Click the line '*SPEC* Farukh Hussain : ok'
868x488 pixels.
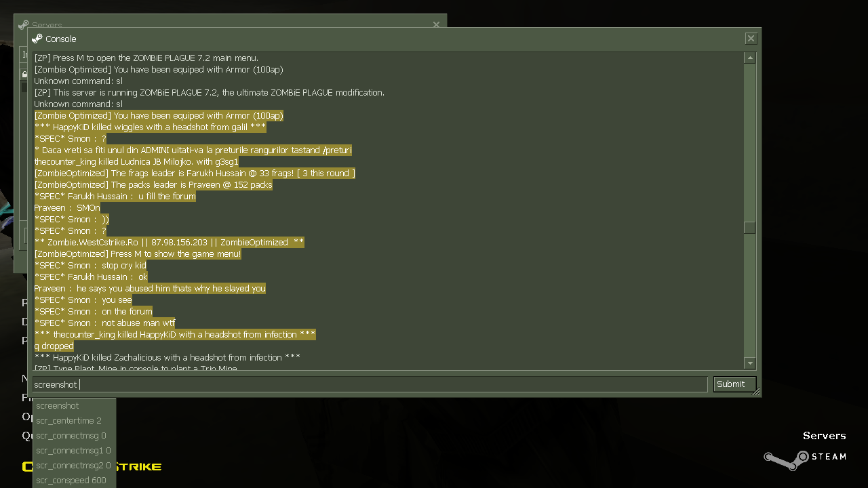tap(91, 277)
